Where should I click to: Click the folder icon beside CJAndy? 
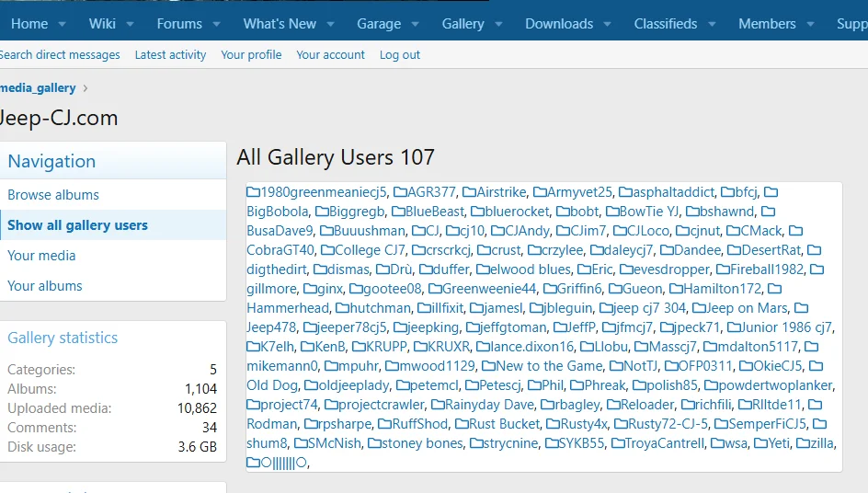click(497, 231)
